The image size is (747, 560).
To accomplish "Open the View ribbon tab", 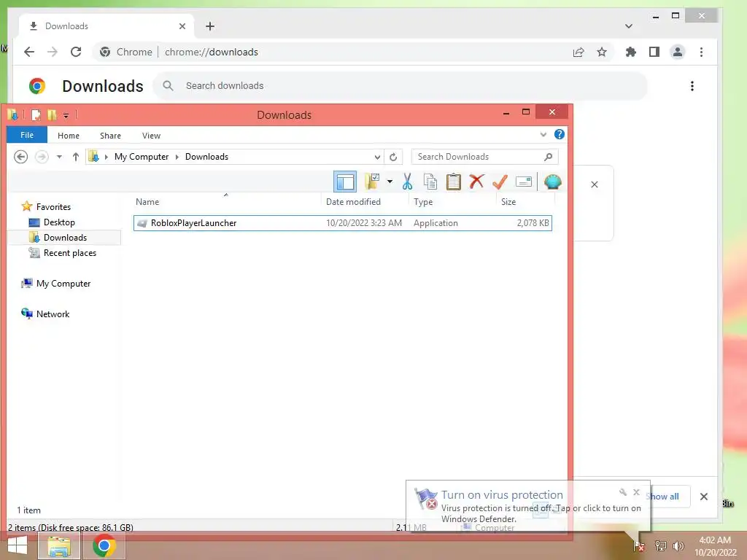I will [151, 136].
